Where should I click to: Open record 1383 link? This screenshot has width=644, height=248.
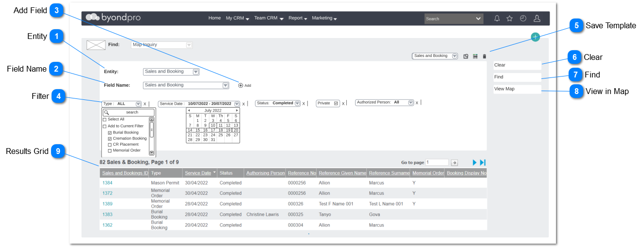pos(107,215)
